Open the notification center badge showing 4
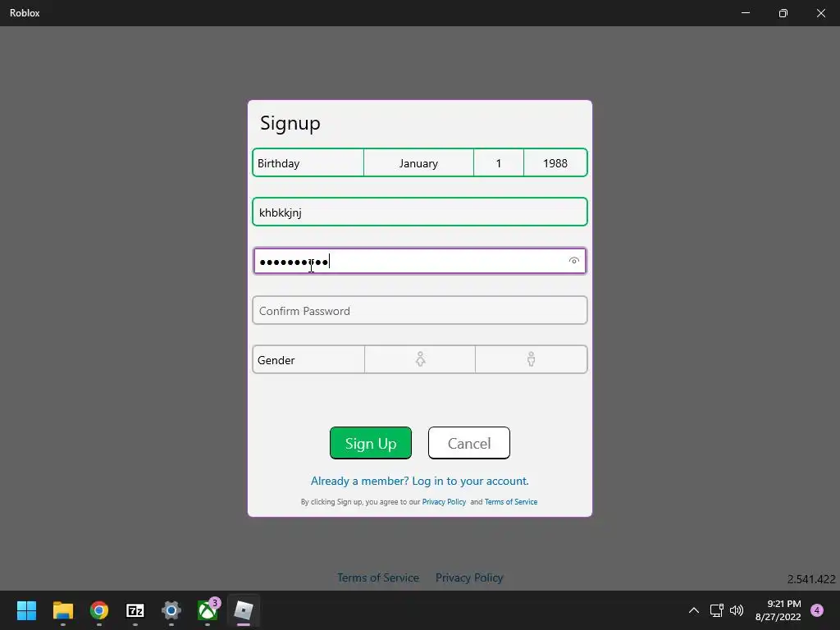This screenshot has height=630, width=840. 817,610
